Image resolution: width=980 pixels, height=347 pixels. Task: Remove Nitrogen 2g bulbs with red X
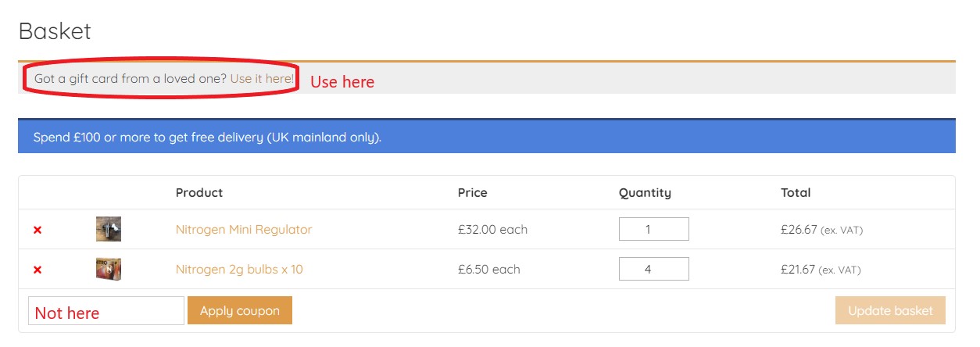38,270
